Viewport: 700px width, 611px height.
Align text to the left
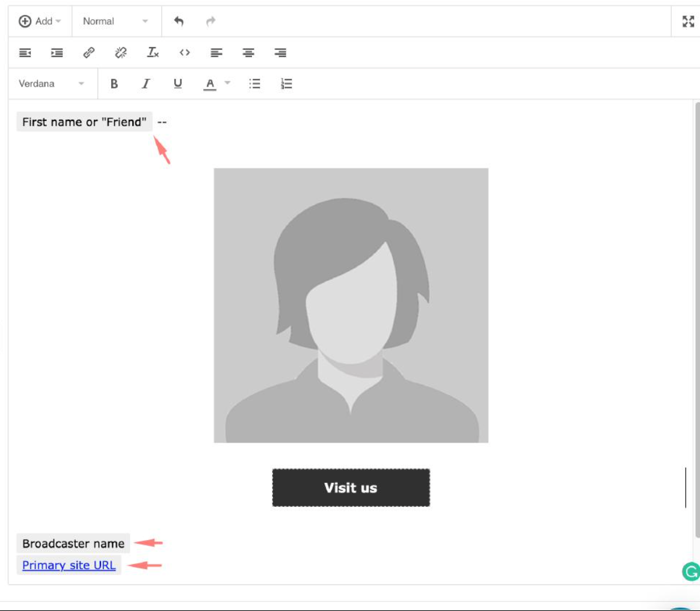pyautogui.click(x=216, y=53)
